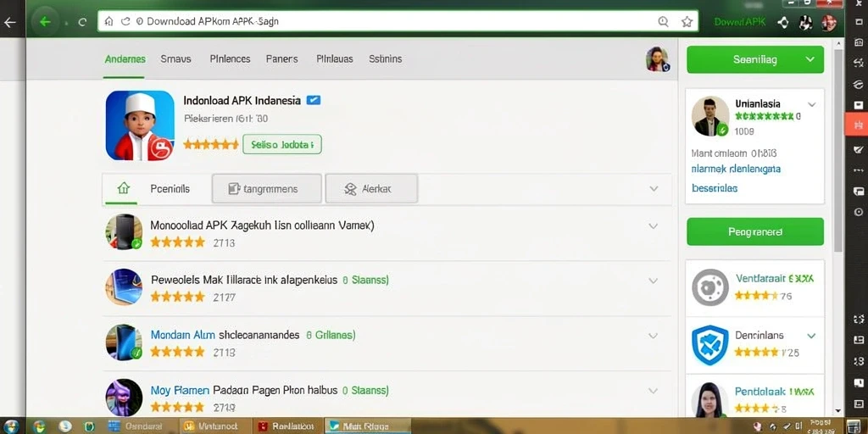Click the reload icon beside the back arrow
The image size is (868, 434).
(x=82, y=22)
